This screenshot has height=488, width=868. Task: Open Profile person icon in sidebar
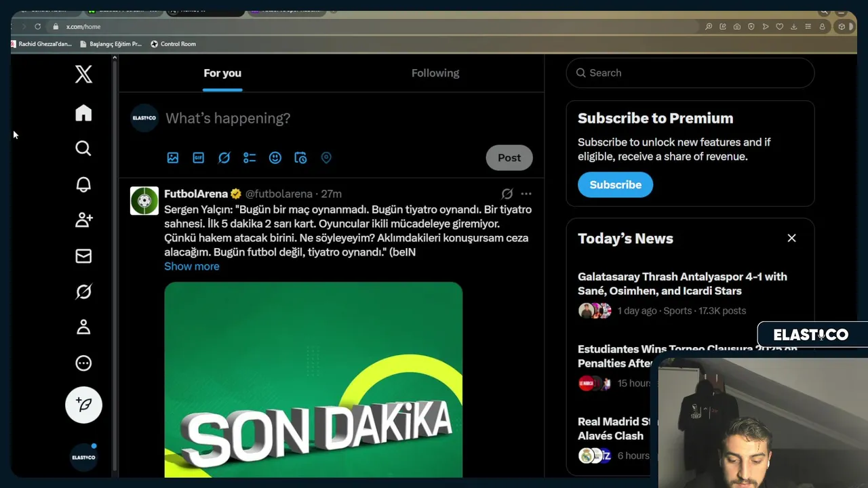83,327
